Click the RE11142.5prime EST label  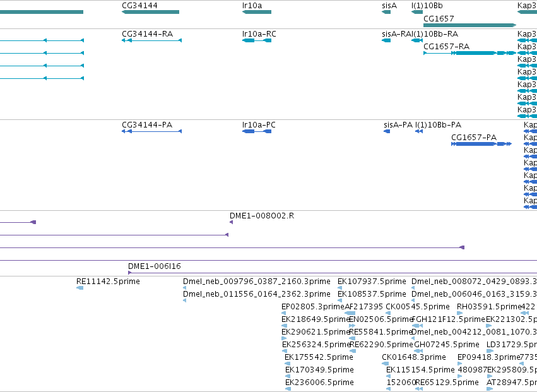click(x=109, y=282)
